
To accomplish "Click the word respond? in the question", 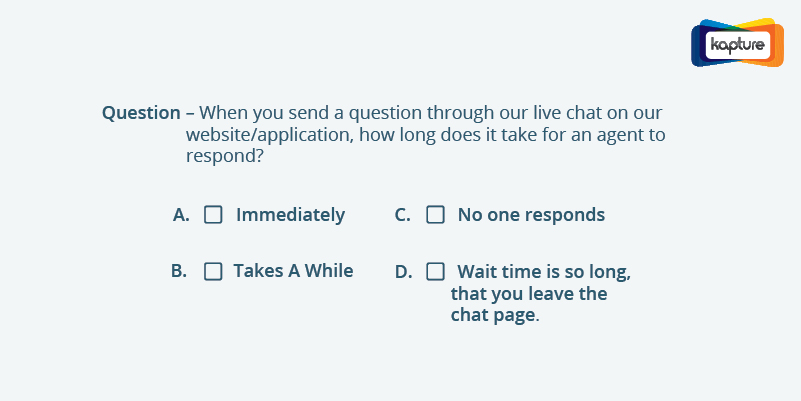I will click(x=225, y=156).
